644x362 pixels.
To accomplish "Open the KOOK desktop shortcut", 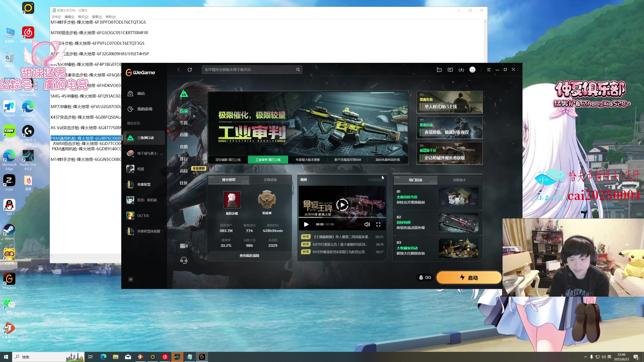I will (9, 133).
